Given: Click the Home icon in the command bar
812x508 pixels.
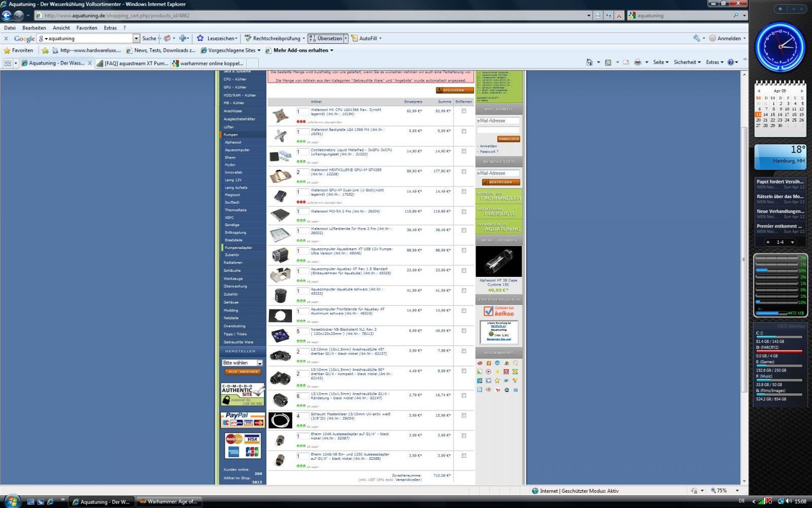Looking at the screenshot, I should tap(589, 62).
